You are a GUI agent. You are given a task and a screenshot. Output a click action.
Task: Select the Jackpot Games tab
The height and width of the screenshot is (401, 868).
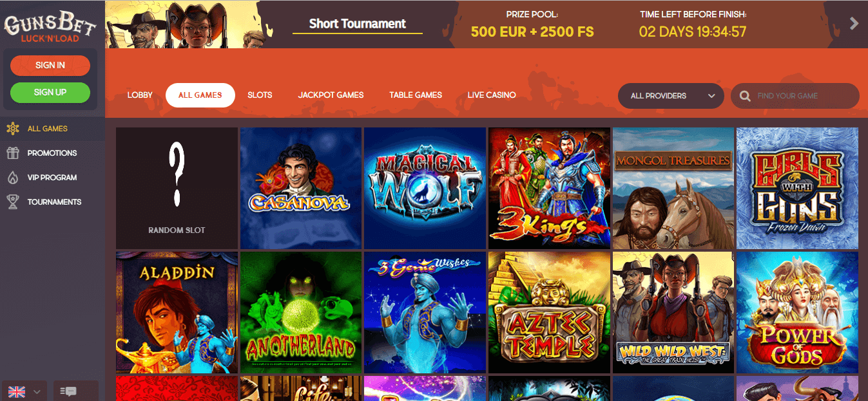click(x=331, y=95)
